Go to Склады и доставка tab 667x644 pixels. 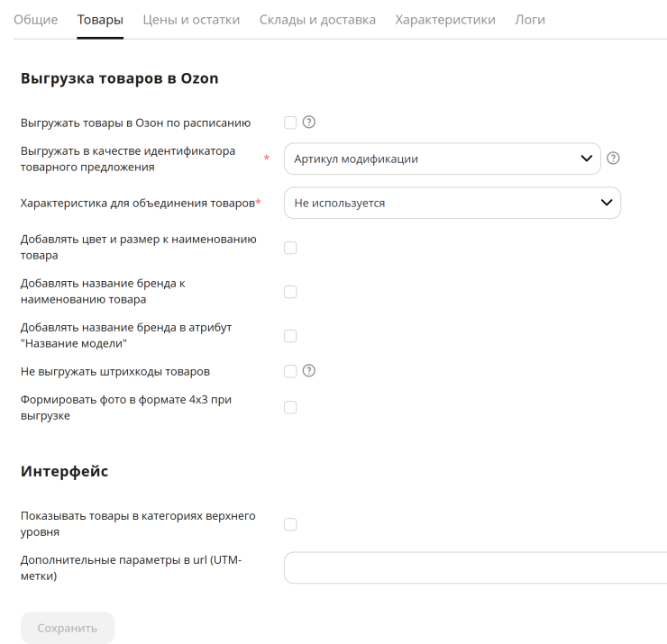[317, 20]
